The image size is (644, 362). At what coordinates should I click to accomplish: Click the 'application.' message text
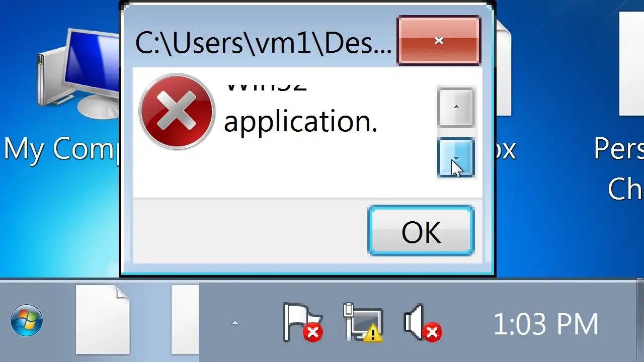click(300, 122)
